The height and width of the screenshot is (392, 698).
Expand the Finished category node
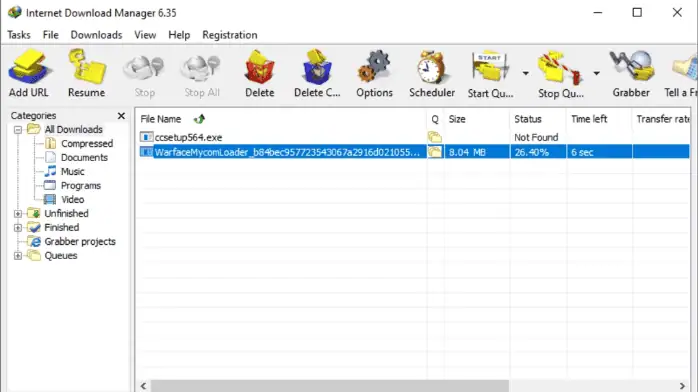coord(18,228)
